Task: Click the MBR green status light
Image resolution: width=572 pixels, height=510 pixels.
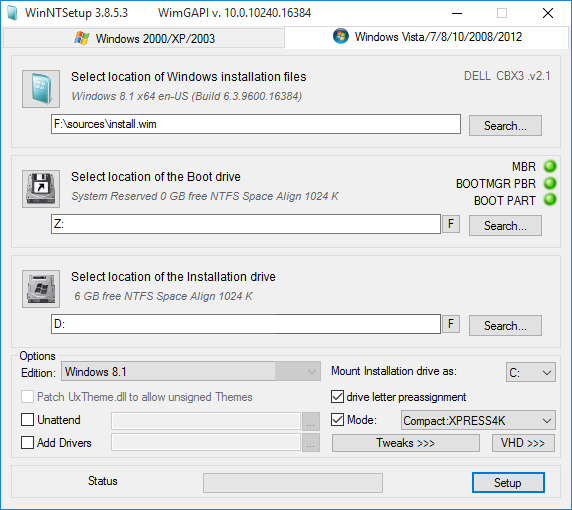Action: (x=550, y=166)
